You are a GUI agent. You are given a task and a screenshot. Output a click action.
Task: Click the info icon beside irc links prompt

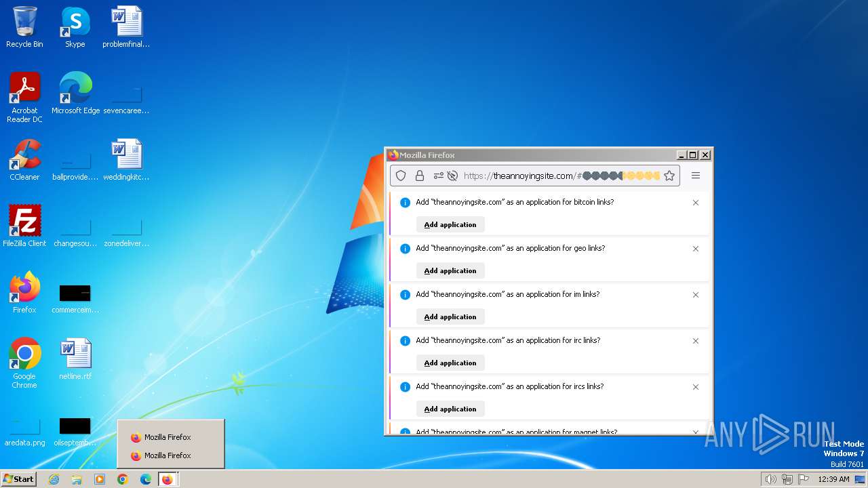pyautogui.click(x=405, y=341)
